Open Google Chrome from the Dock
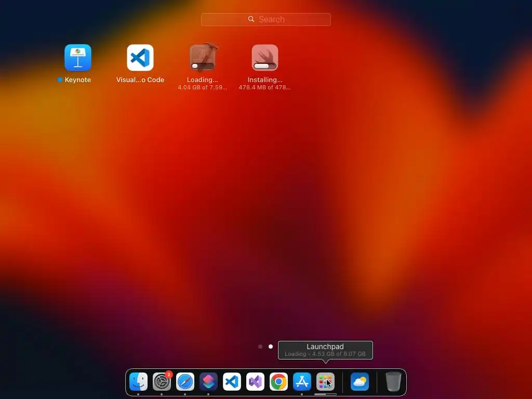Viewport: 532px width, 399px height. [x=278, y=381]
